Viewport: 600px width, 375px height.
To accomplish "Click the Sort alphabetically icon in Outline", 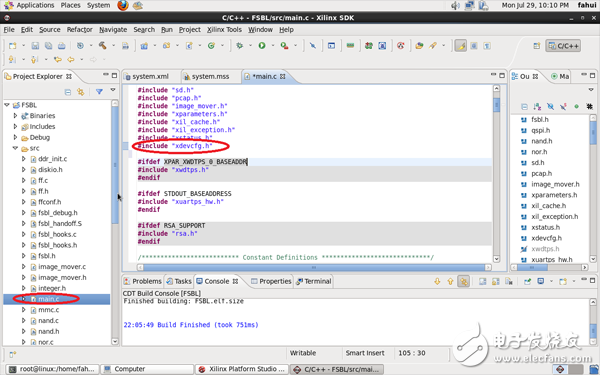I will pos(537,106).
